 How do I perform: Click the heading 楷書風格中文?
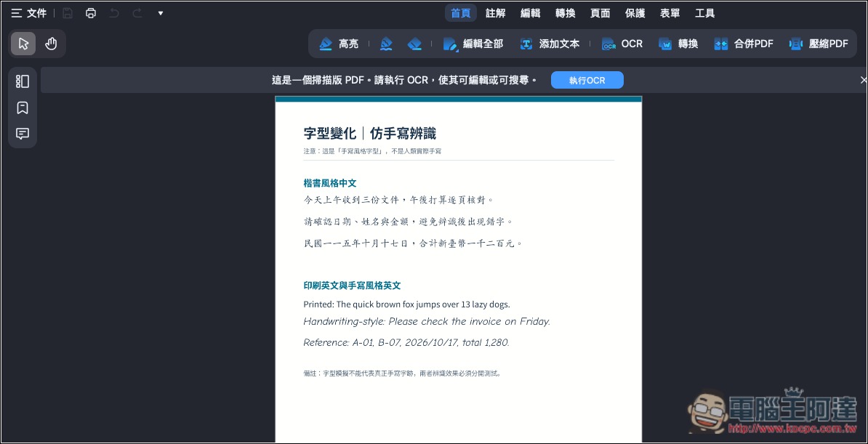point(330,182)
